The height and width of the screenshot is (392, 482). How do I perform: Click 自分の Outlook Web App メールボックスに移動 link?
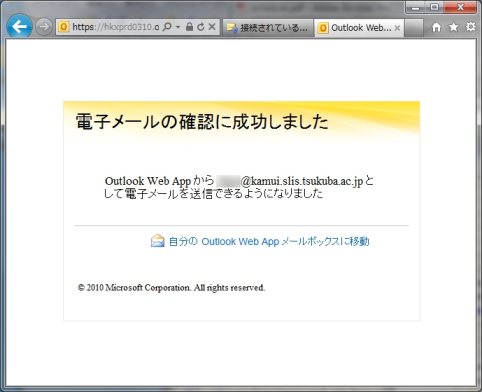(x=269, y=241)
